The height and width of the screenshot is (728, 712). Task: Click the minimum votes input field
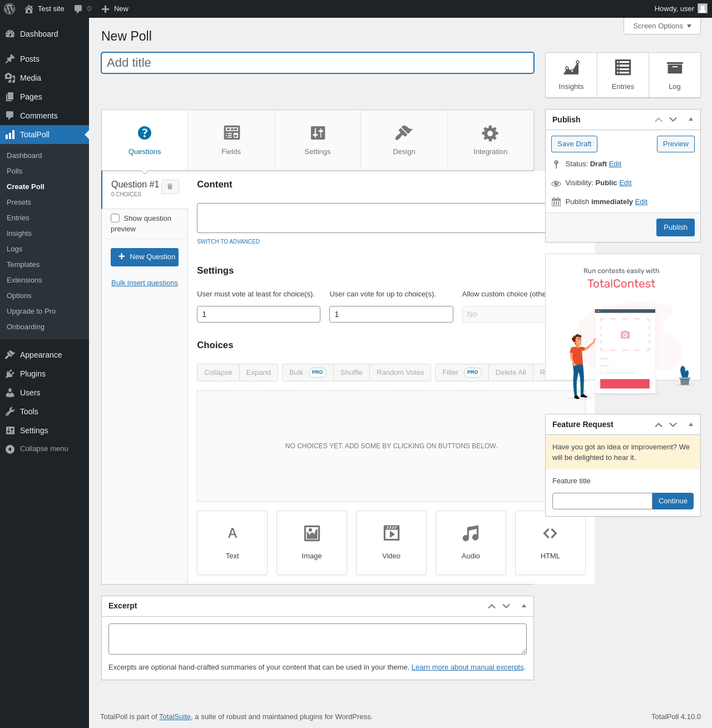pos(259,314)
